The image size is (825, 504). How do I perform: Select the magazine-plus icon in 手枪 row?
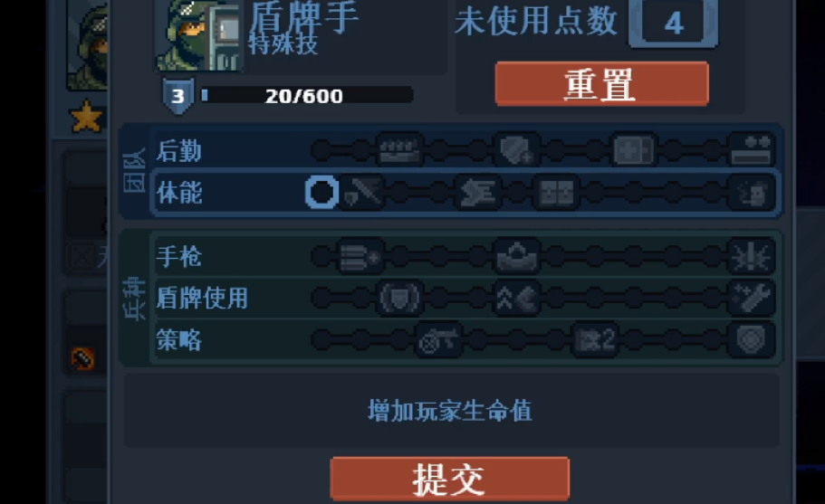tap(360, 257)
